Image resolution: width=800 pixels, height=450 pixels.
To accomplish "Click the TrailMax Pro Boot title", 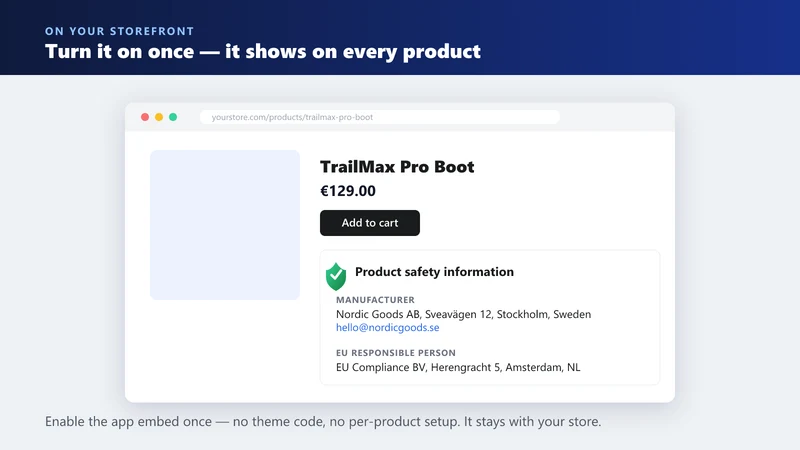I will 397,167.
